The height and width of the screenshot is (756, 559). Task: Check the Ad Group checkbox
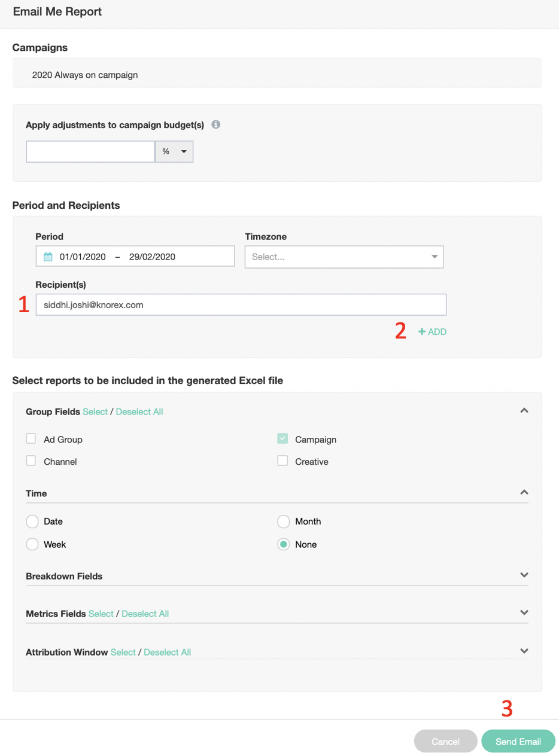[31, 439]
